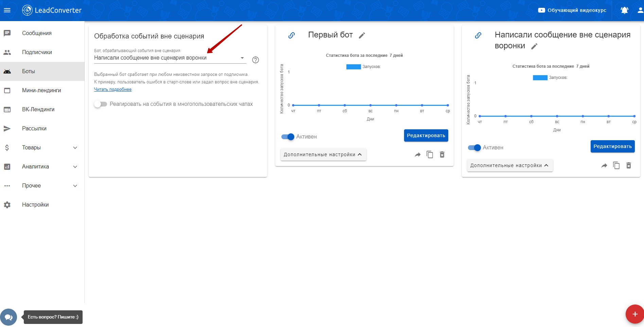The width and height of the screenshot is (644, 327).
Task: Share Первый бот
Action: (x=418, y=155)
